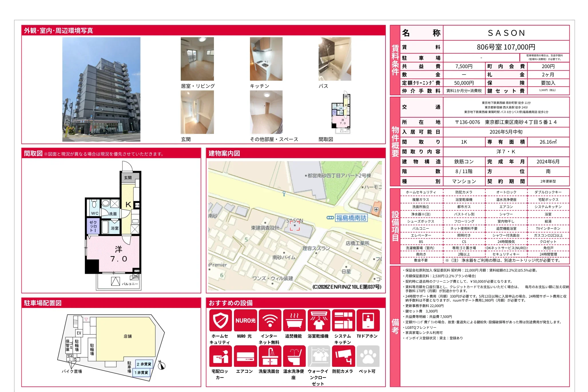The width and height of the screenshot is (588, 392).
Task: Click the 宅配ロッカー delivery locker icon
Action: [x=220, y=356]
